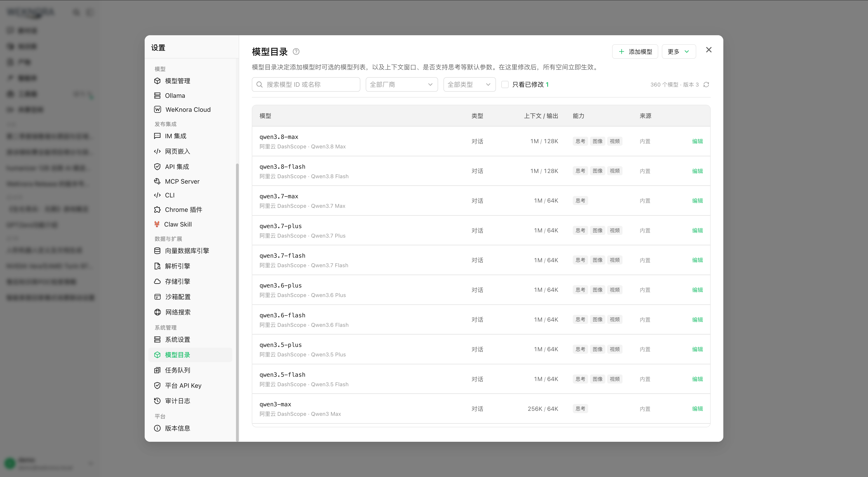868x477 pixels.
Task: Click the qwen3.6-flash model name
Action: click(282, 316)
